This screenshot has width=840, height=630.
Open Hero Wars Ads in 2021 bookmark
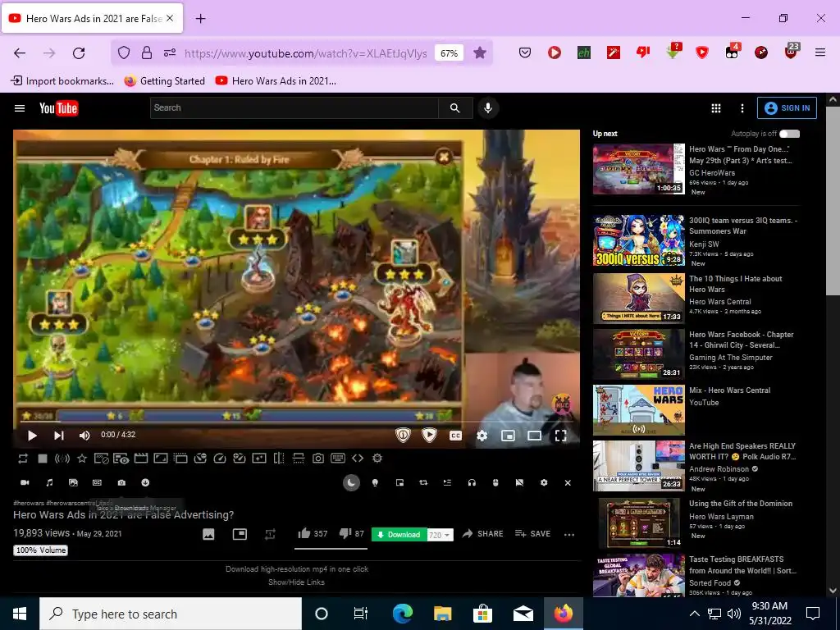point(276,81)
